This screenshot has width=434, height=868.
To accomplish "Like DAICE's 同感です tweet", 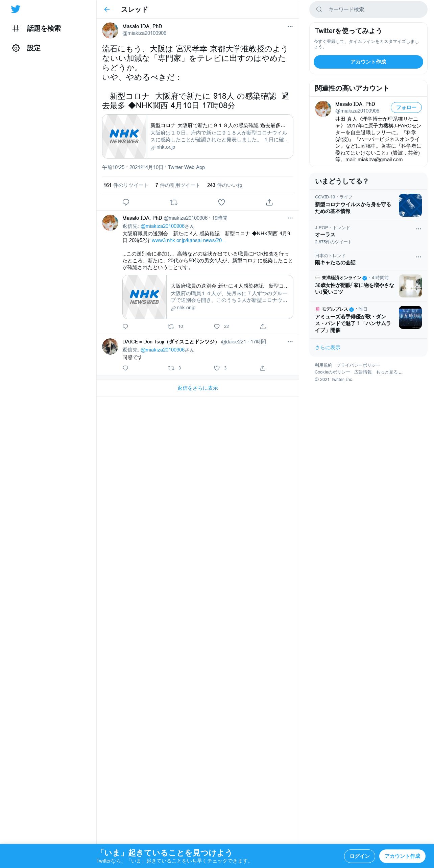I will click(220, 368).
